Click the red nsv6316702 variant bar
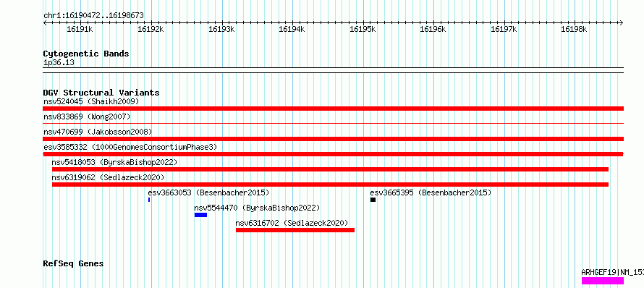 295,230
